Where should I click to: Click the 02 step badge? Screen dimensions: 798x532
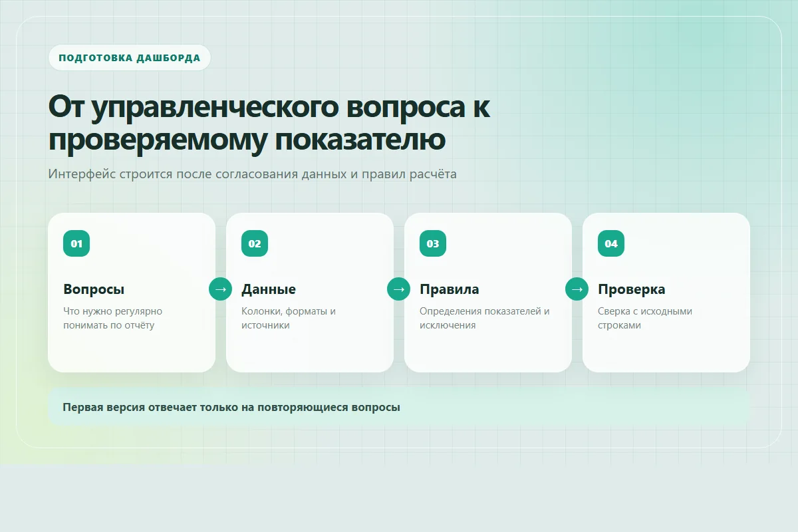tap(255, 243)
